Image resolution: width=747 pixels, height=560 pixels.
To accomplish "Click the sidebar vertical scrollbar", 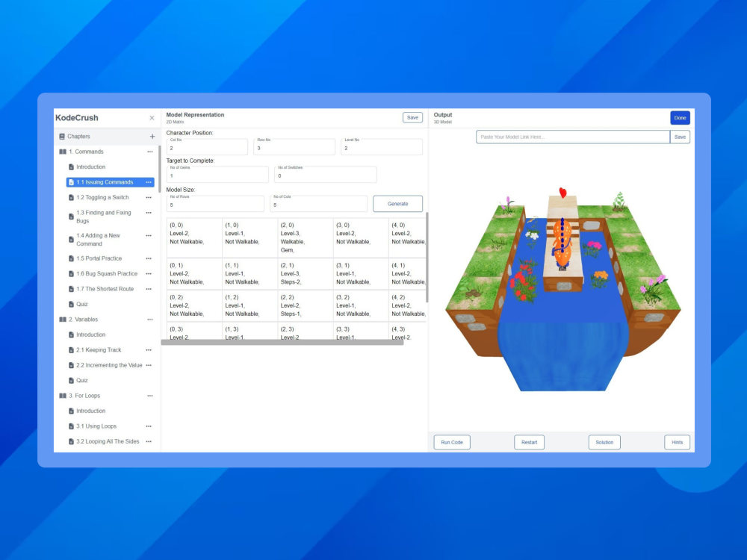I will click(159, 169).
